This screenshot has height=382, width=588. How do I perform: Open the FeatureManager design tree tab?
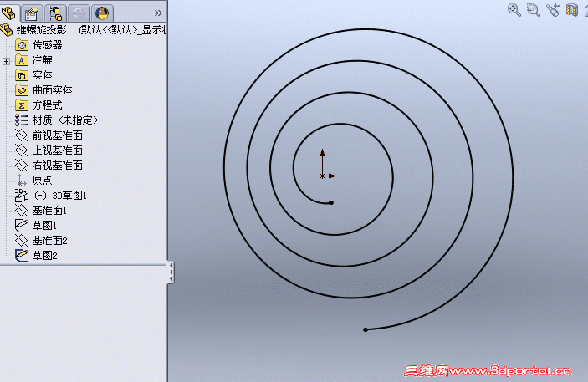9,13
